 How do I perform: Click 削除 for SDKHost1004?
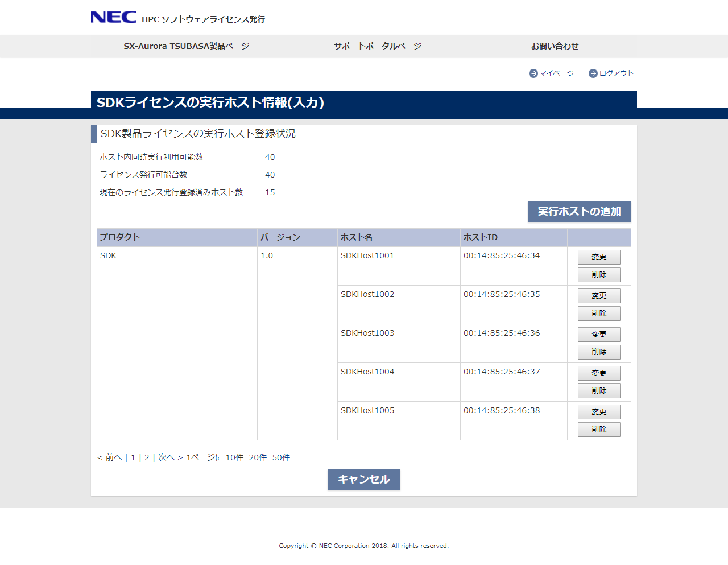599,391
